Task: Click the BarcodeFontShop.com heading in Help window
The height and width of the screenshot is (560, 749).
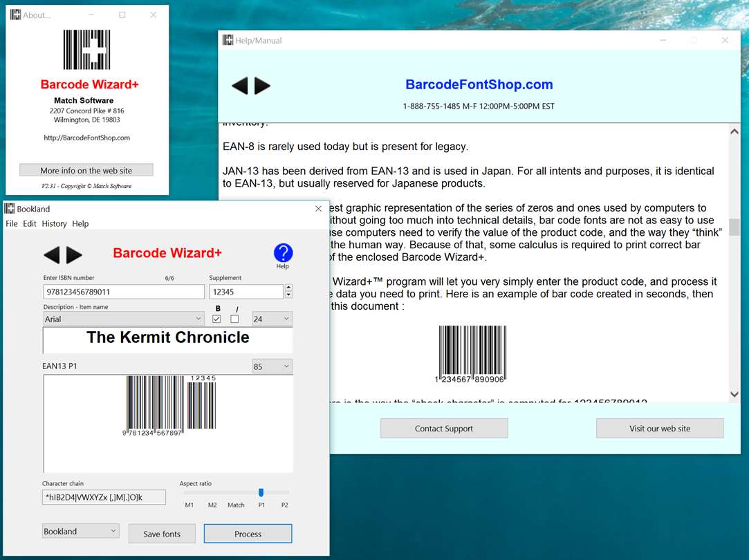Action: tap(479, 84)
